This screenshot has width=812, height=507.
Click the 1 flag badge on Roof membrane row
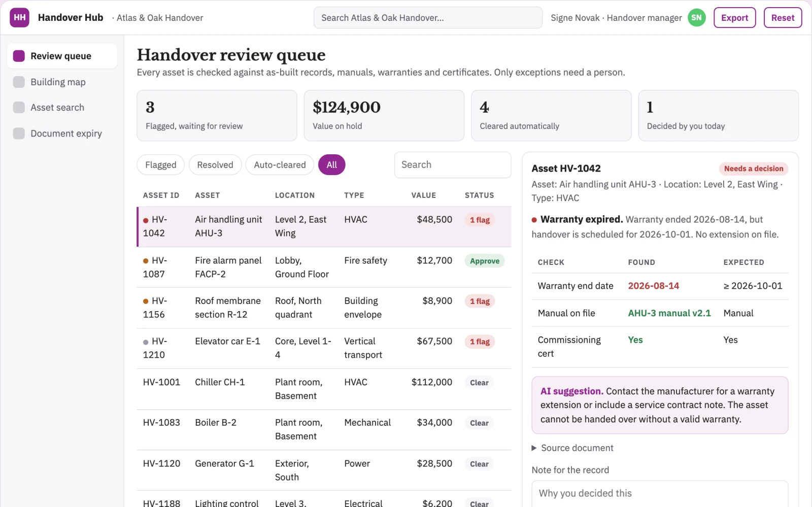click(x=480, y=301)
